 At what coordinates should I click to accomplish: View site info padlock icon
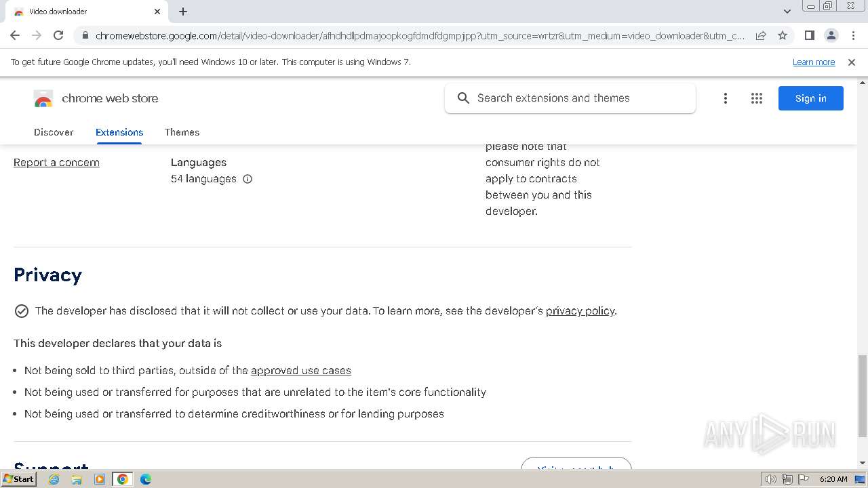85,35
